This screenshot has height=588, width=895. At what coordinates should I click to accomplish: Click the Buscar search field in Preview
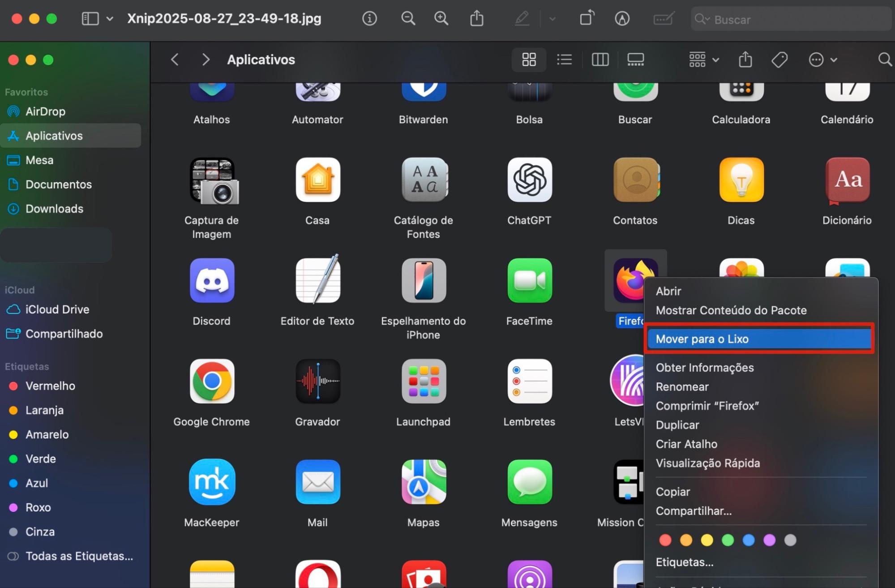tap(790, 19)
